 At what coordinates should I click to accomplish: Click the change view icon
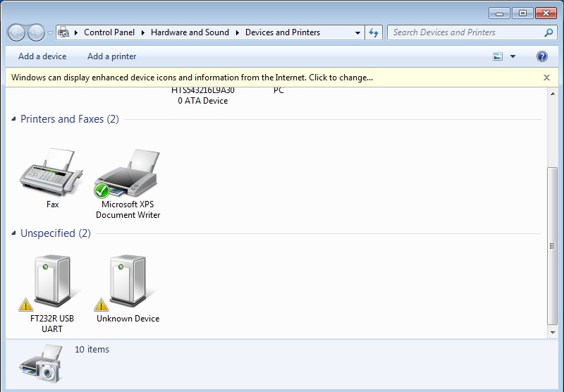pos(498,56)
